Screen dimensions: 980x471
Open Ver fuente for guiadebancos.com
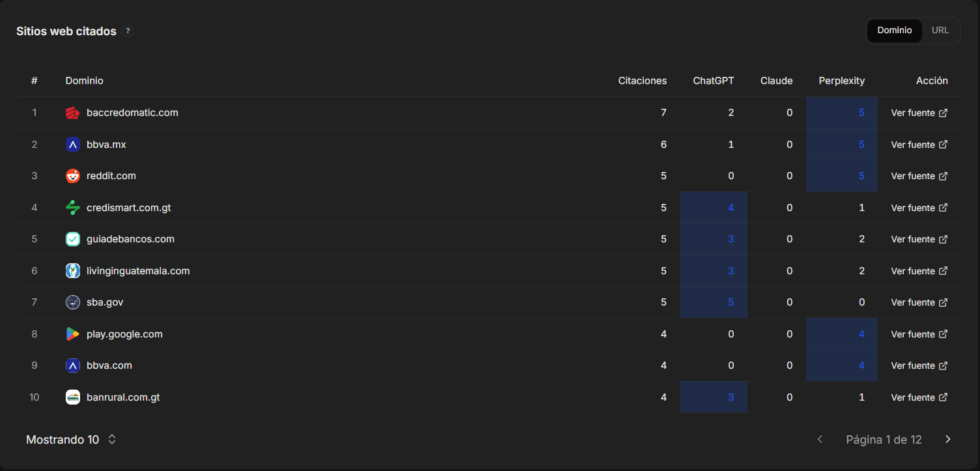pyautogui.click(x=919, y=239)
